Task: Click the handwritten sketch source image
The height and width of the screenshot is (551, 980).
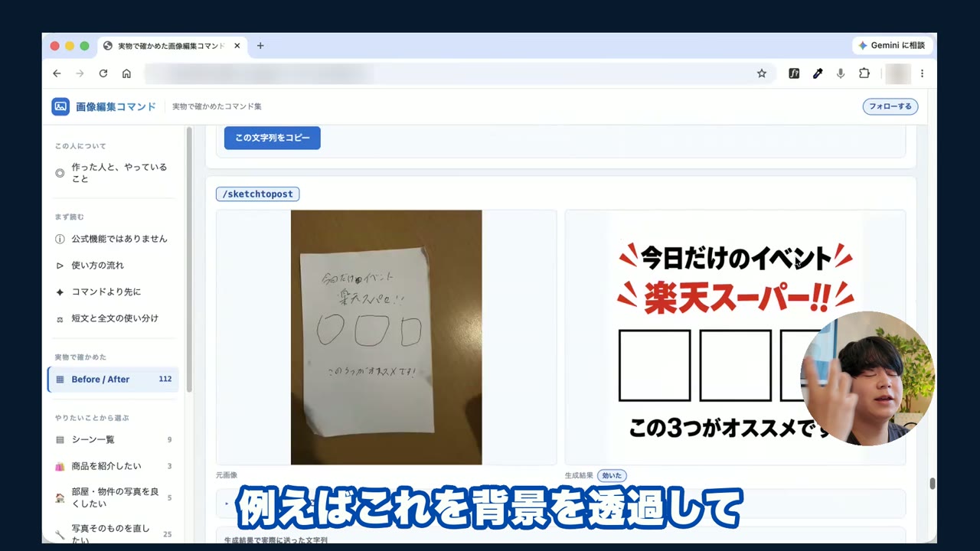Action: tap(387, 337)
